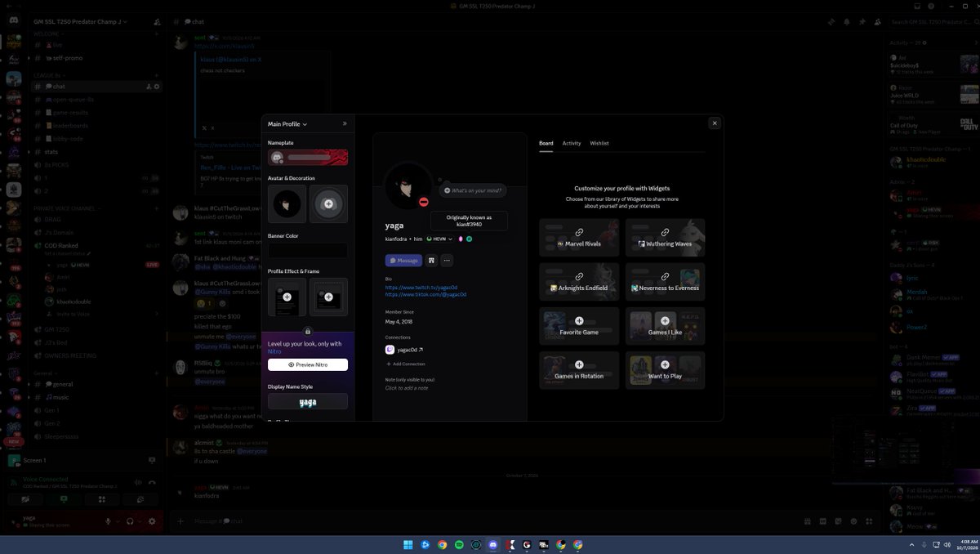The height and width of the screenshot is (554, 980).
Task: Open the three-dot more options menu
Action: point(447,261)
